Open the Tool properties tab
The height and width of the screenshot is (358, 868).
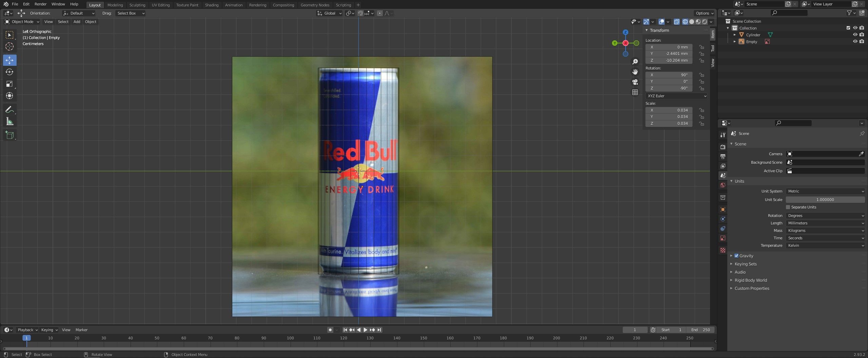[x=723, y=135]
